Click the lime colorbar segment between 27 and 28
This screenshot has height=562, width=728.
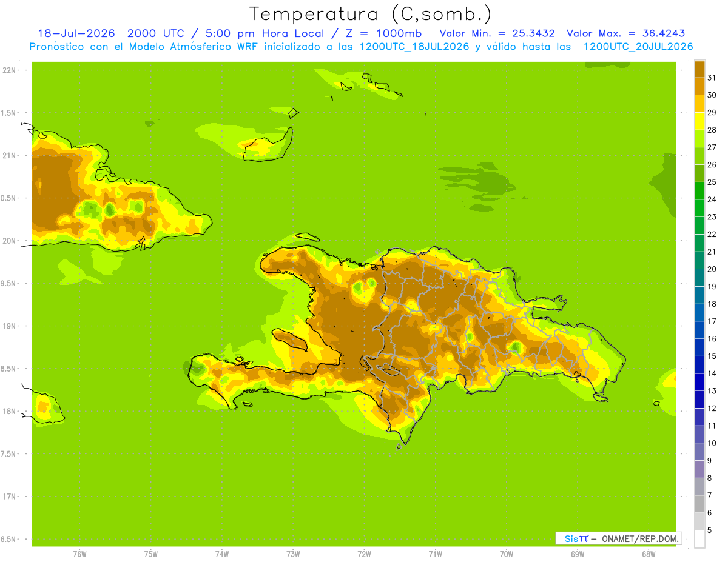699,138
